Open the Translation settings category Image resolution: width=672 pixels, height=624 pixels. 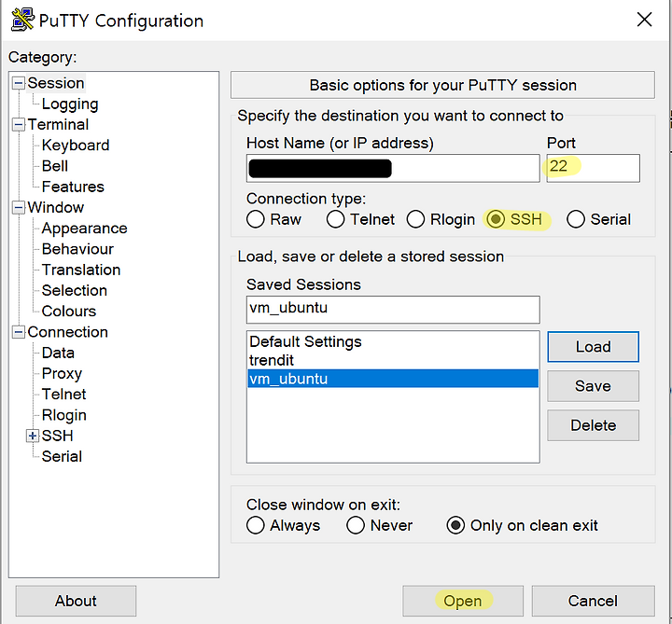tap(81, 270)
